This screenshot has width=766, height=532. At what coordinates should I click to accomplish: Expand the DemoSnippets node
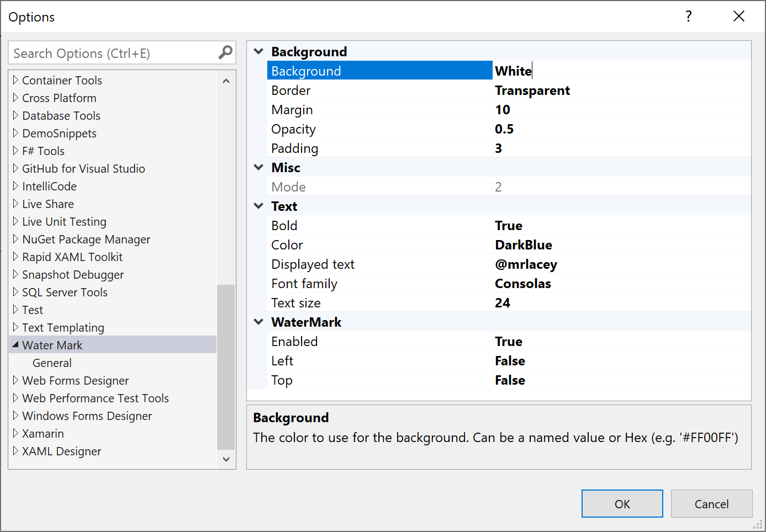coord(15,133)
